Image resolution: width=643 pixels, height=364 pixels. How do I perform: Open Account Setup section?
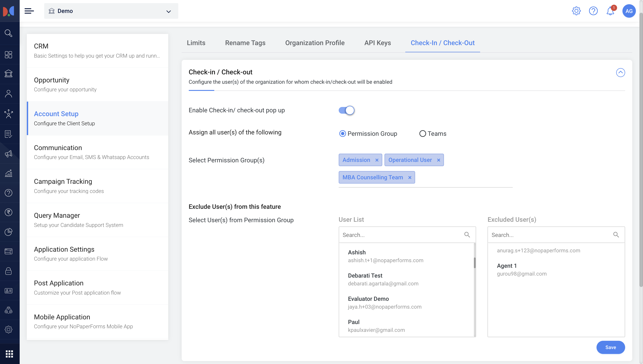click(97, 118)
